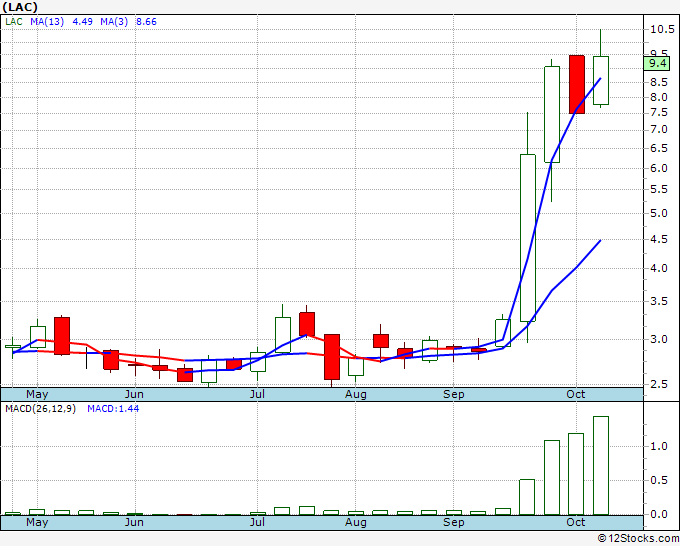Click the Sep label on price axis
This screenshot has width=680, height=546.
point(454,394)
